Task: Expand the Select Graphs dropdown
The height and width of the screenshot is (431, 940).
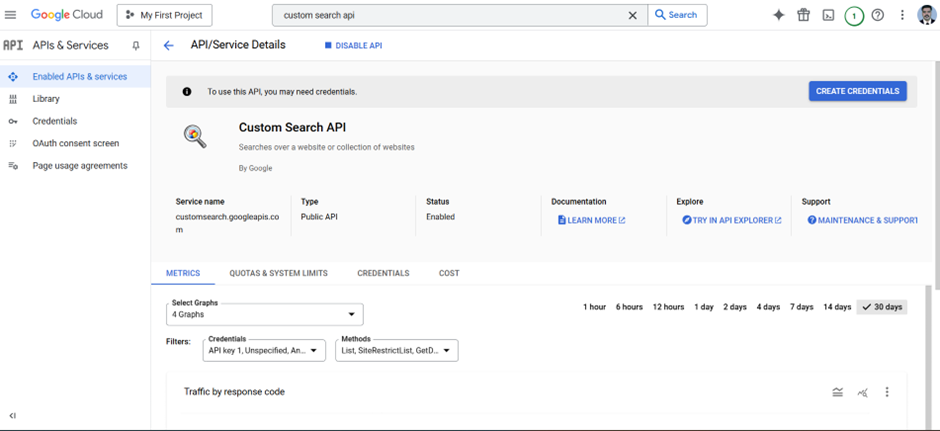Action: pyautogui.click(x=265, y=315)
